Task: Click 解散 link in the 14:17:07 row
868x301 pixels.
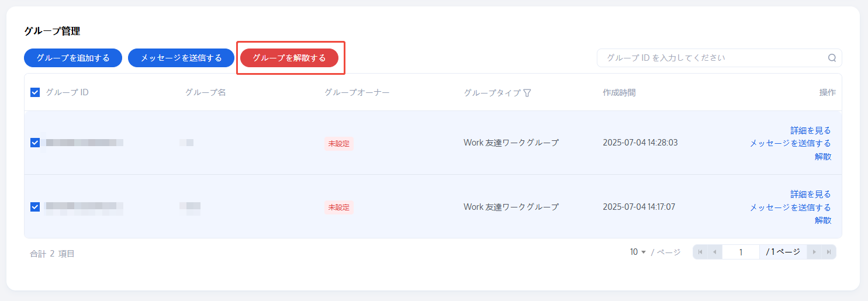Action: coord(823,220)
